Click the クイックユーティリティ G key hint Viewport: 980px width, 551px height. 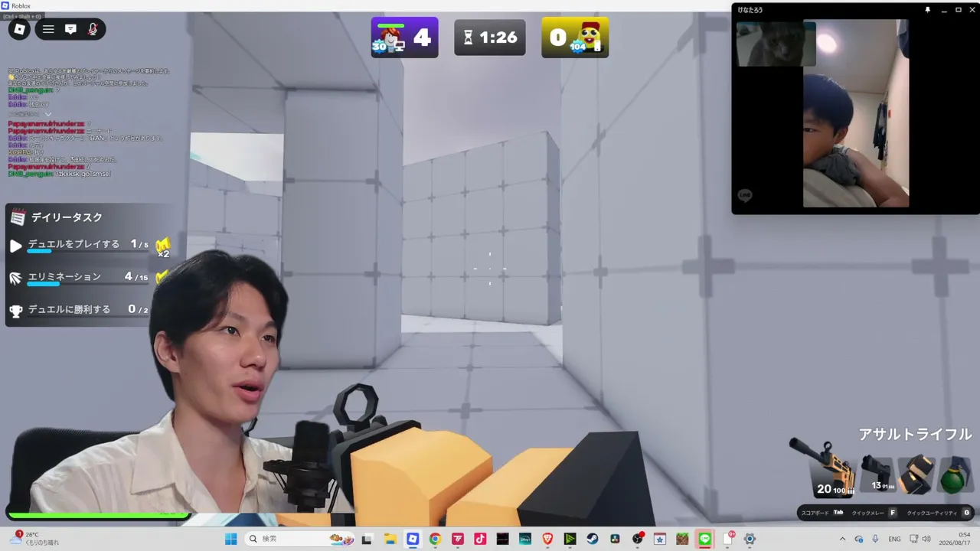(939, 513)
